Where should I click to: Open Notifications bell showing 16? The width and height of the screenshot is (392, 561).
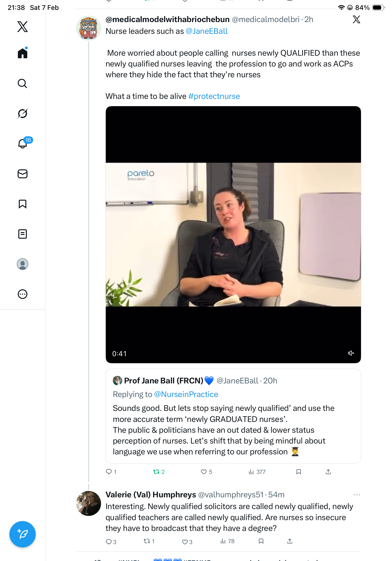(x=23, y=144)
